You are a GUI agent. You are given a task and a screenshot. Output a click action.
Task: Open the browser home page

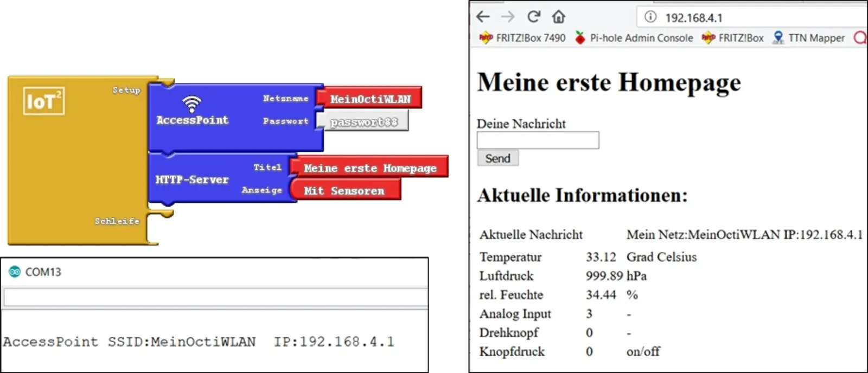[559, 17]
